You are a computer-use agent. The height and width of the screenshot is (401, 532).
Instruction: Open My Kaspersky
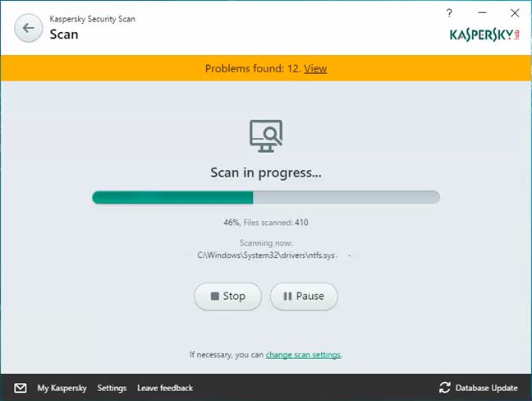(x=62, y=388)
